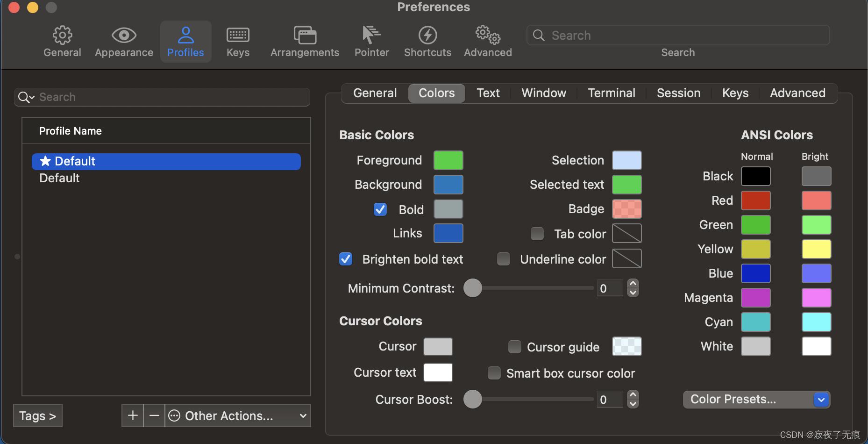Enable the Tab color option
868x444 pixels.
[x=537, y=234]
